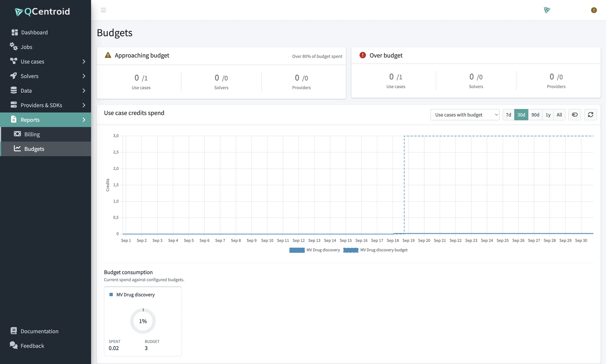Click the Over budget red alert icon
The image size is (606, 364).
[x=363, y=55]
